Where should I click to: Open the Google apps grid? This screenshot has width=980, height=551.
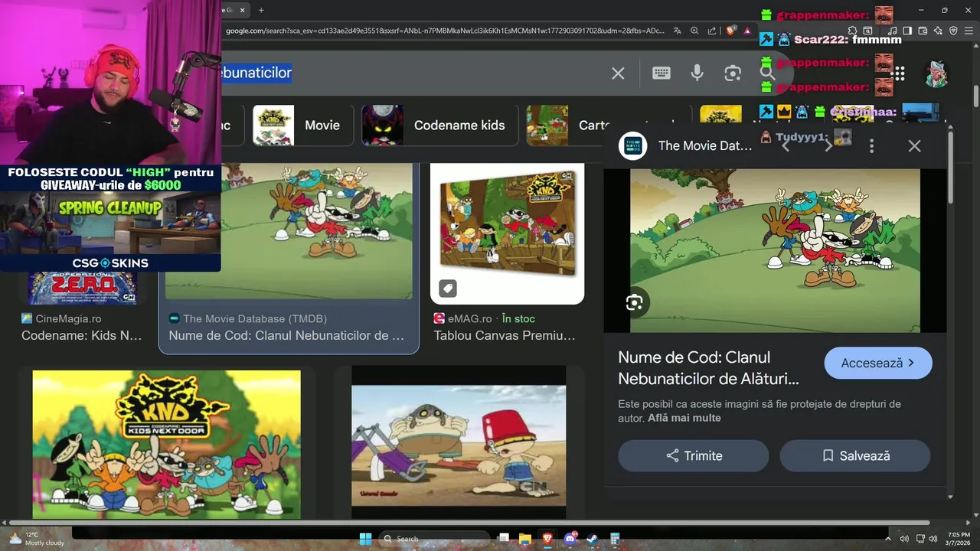(899, 73)
